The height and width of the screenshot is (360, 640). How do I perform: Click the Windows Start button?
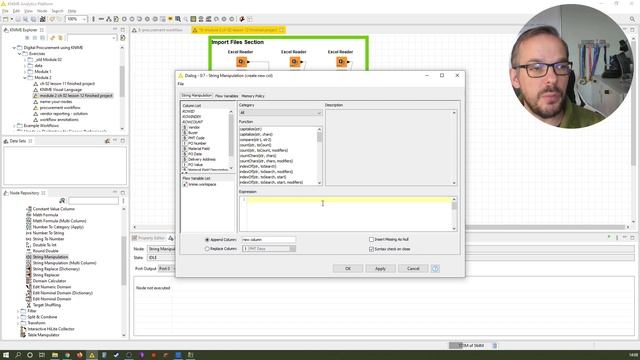pyautogui.click(x=6, y=355)
